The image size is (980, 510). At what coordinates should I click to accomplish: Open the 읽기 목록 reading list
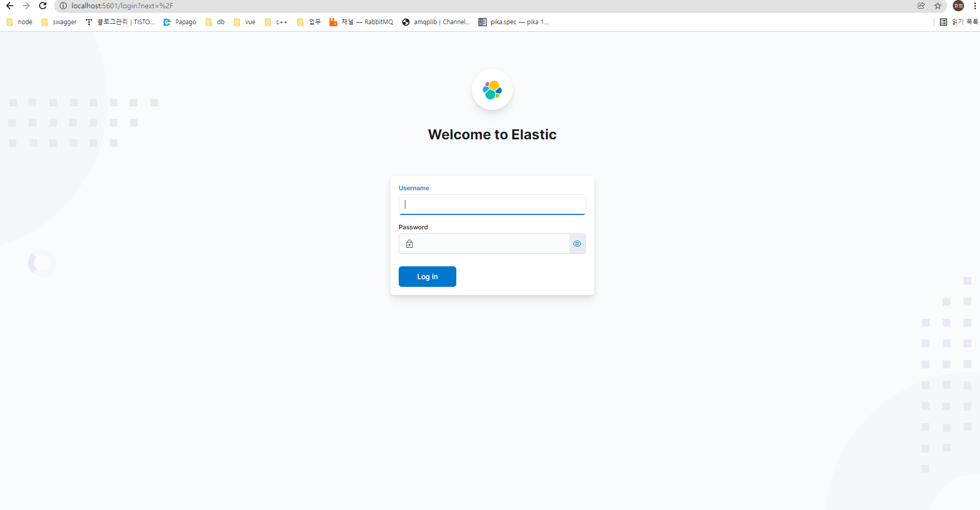tap(959, 22)
